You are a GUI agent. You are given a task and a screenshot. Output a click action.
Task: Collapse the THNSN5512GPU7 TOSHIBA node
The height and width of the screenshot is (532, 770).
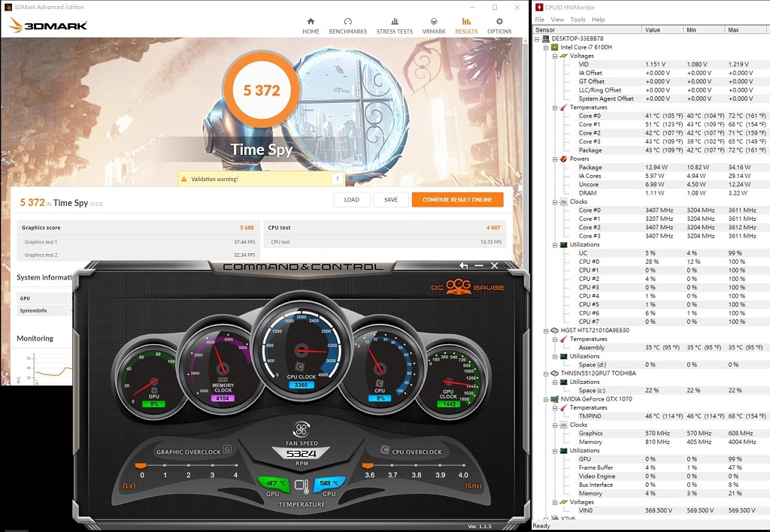[546, 373]
